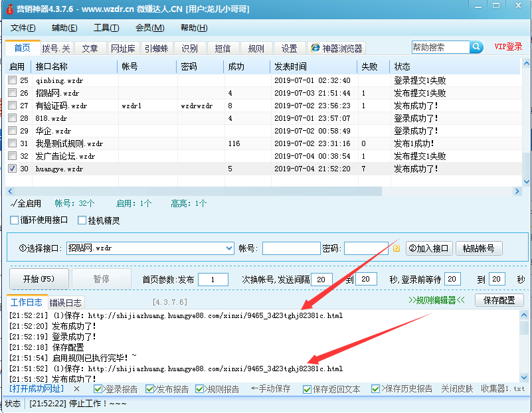Uncheck row 30 huangye.wzdr checkbox

point(11,169)
